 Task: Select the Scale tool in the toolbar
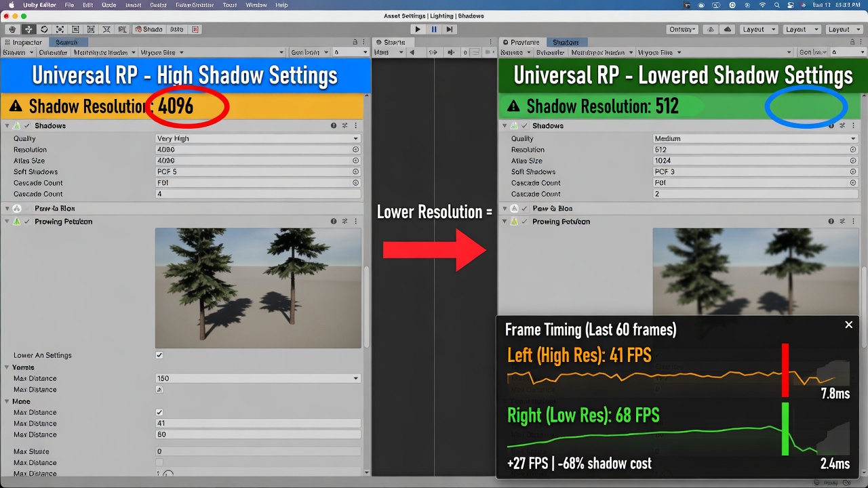[x=60, y=29]
